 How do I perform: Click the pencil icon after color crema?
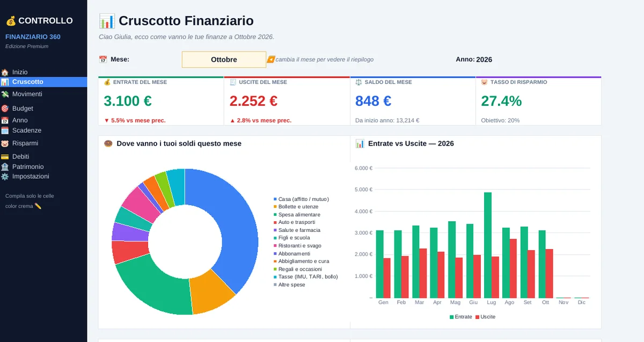[x=38, y=206]
